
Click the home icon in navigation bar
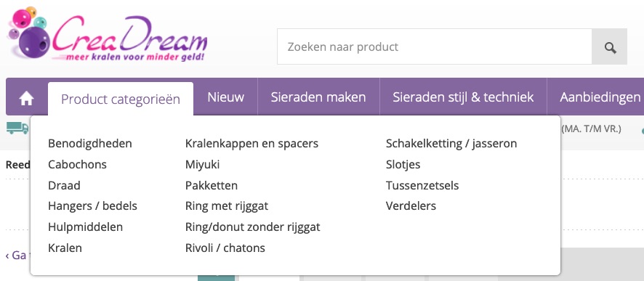27,99
